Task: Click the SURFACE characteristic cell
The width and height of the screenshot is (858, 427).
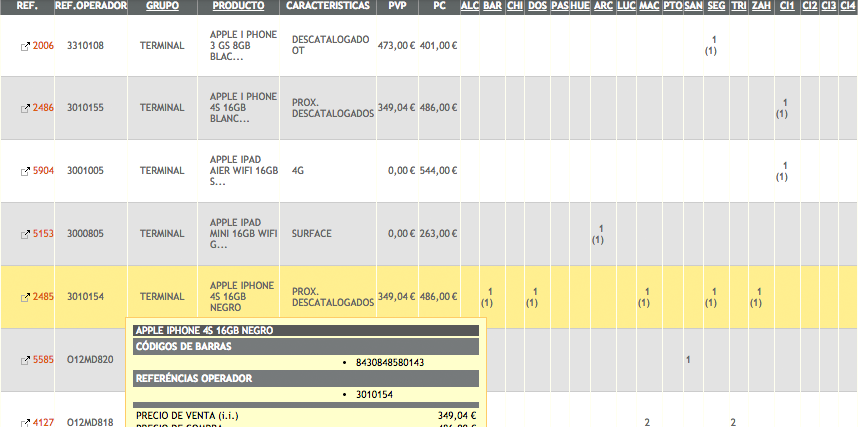Action: pyautogui.click(x=311, y=234)
